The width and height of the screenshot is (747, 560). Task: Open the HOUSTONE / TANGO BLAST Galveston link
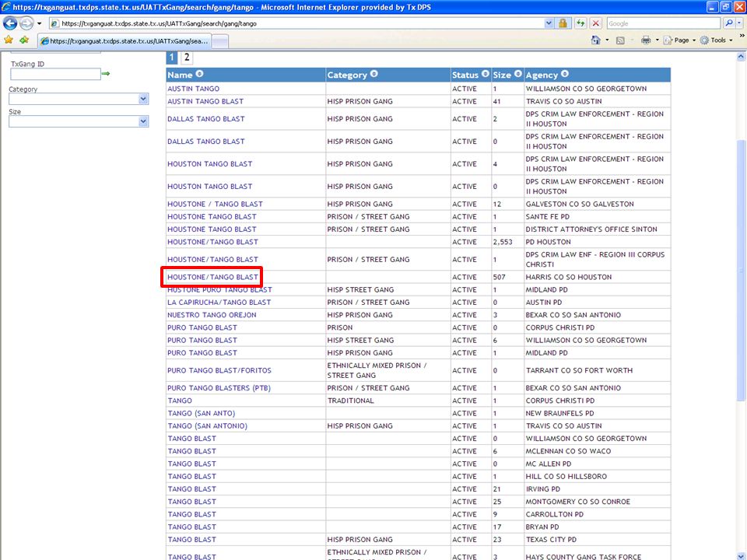[x=215, y=204]
